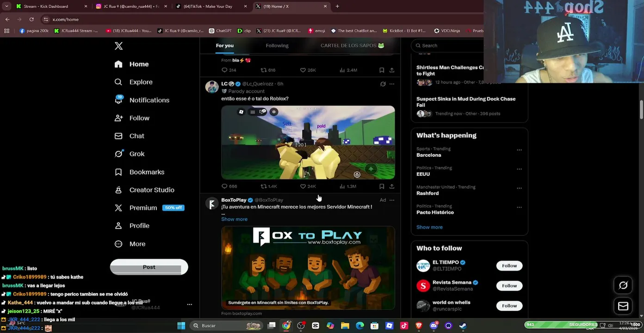
Task: Open the Follow page in sidebar
Action: click(132, 118)
